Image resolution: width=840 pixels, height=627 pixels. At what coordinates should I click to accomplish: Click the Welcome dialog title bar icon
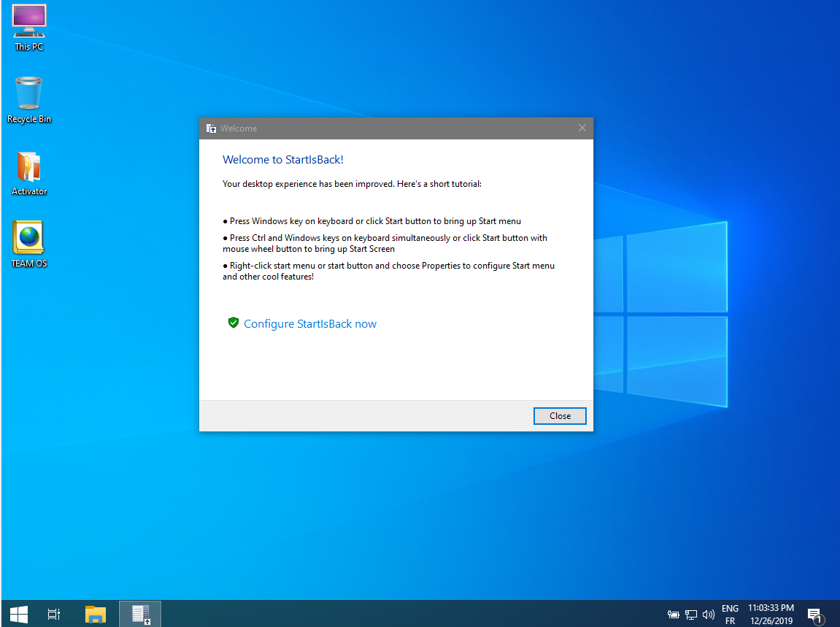(x=211, y=128)
